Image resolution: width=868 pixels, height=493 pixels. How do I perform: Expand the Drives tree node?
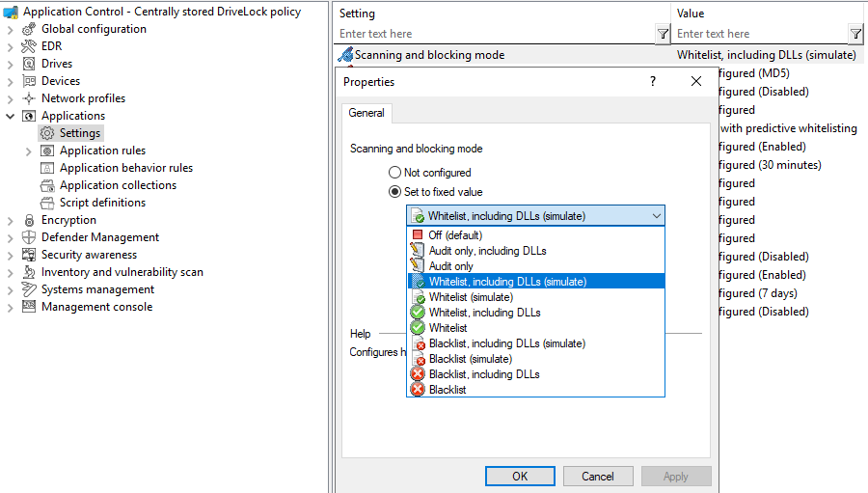pyautogui.click(x=10, y=65)
